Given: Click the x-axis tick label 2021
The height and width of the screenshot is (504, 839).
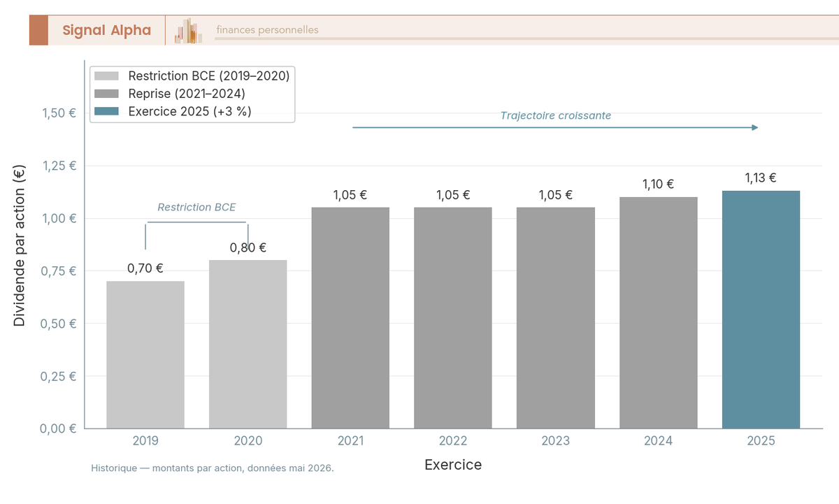Looking at the screenshot, I should (x=350, y=441).
